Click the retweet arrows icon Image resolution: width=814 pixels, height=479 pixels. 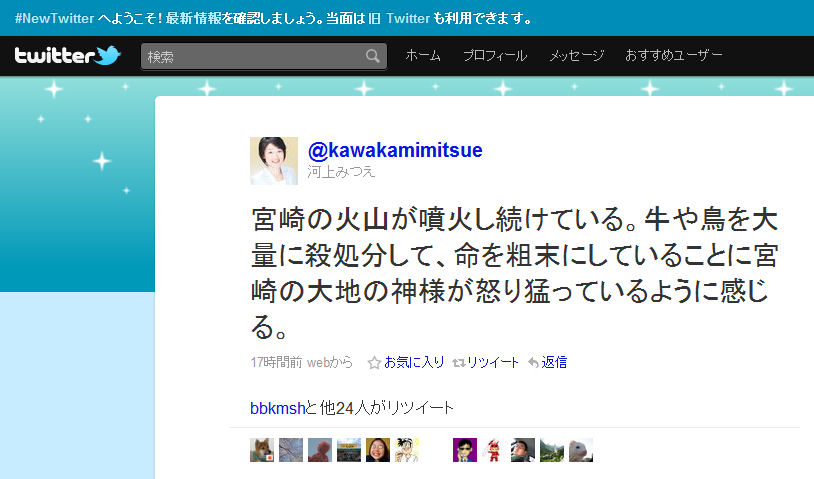[458, 363]
